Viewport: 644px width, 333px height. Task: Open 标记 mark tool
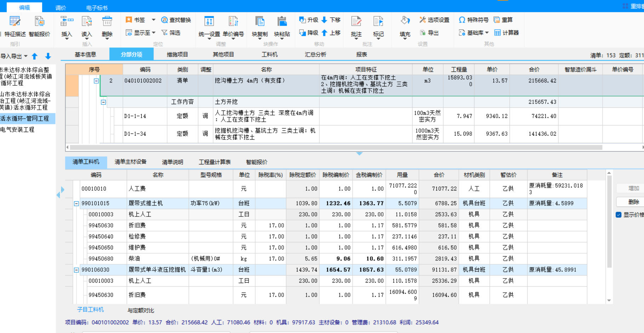[x=378, y=27]
